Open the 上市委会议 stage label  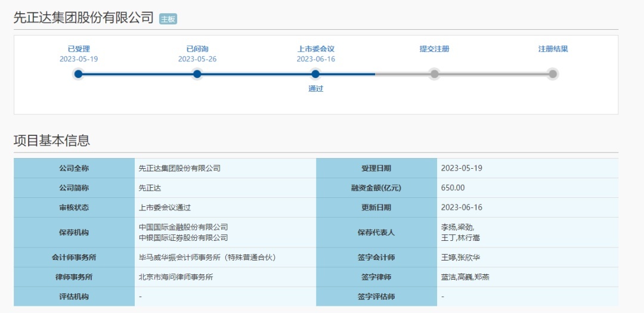coord(315,49)
